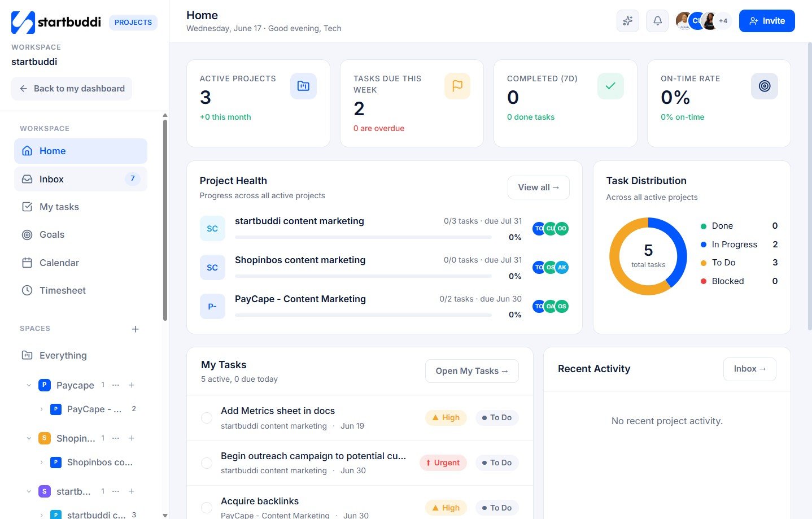812x519 pixels.
Task: Open Shopinbos content marketing project title
Action: tap(300, 260)
